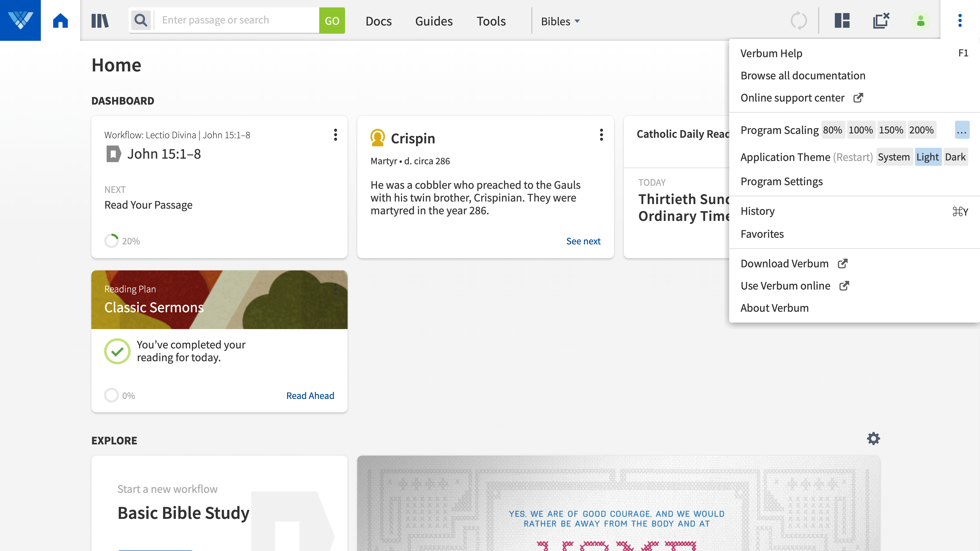Image resolution: width=980 pixels, height=551 pixels.
Task: Click external link icon beside Use Verbum online
Action: [x=844, y=286]
